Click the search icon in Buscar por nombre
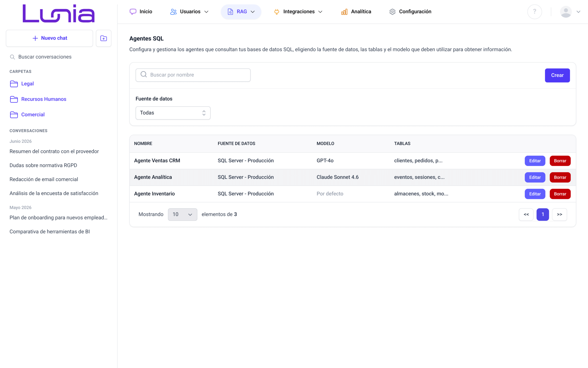588x368 pixels. point(144,74)
